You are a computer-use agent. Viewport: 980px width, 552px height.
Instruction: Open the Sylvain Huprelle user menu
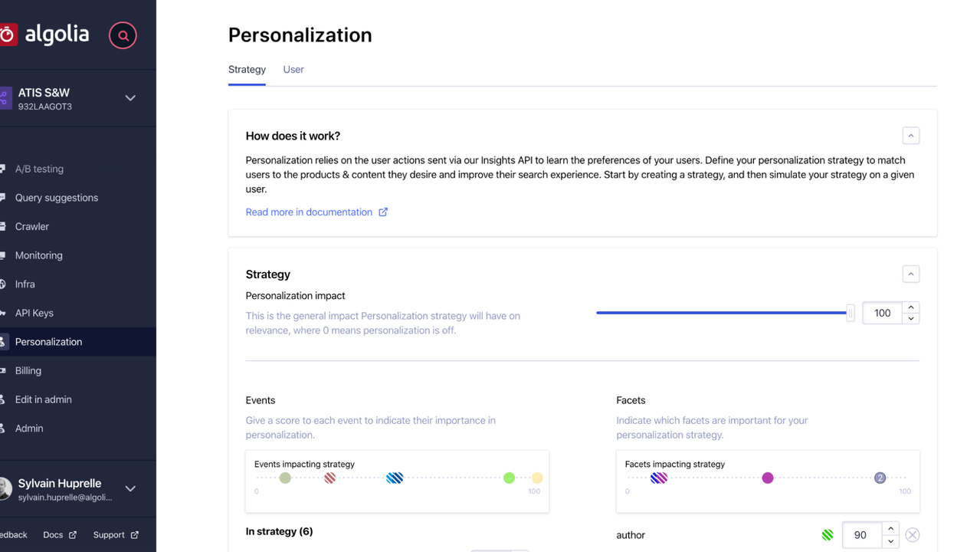[x=130, y=488]
